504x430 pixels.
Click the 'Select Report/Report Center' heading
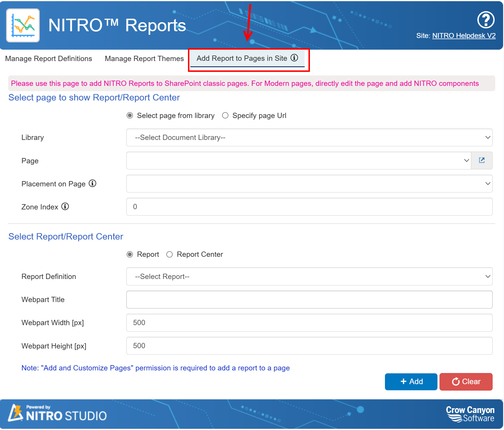tap(66, 237)
